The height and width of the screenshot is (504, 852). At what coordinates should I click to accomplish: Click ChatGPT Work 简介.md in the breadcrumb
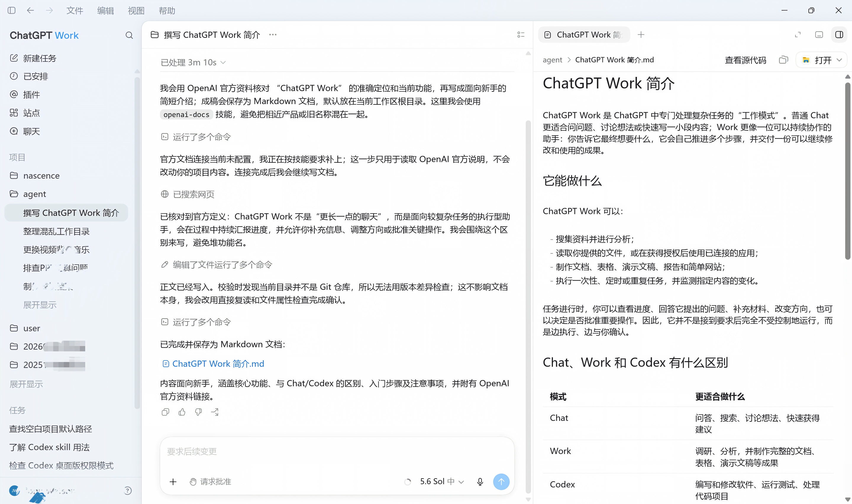pos(614,60)
